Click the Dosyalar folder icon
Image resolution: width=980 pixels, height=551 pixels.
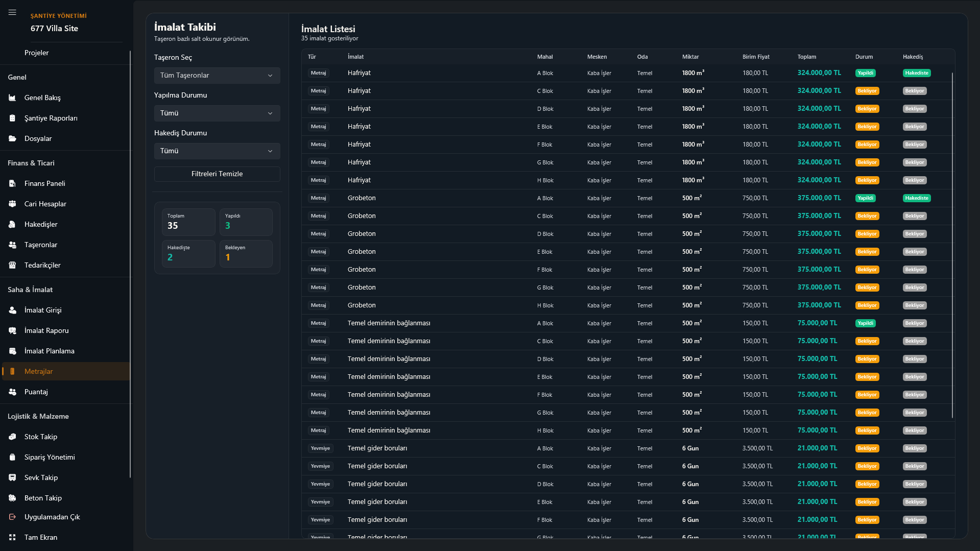12,138
